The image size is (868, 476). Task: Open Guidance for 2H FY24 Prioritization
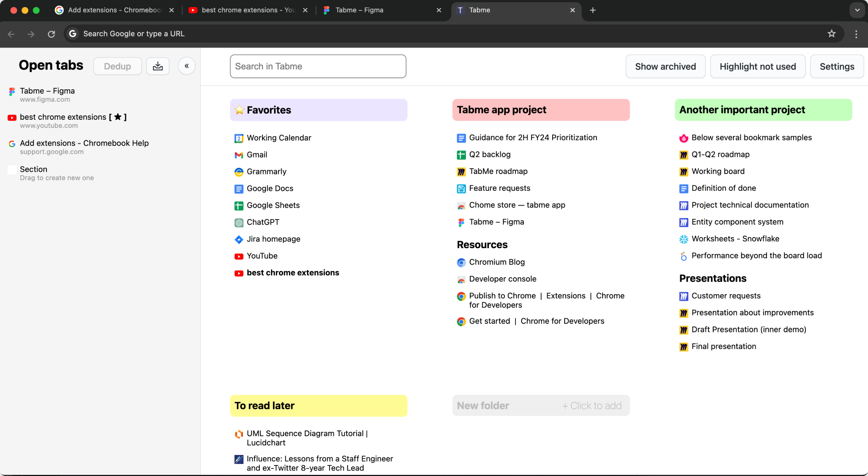point(533,138)
